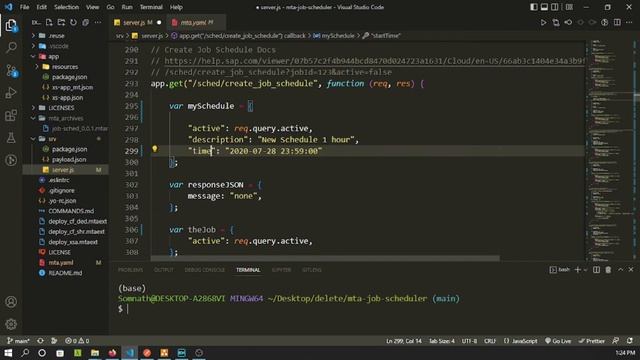
Task: Click Prettier in the status bar
Action: click(x=591, y=341)
